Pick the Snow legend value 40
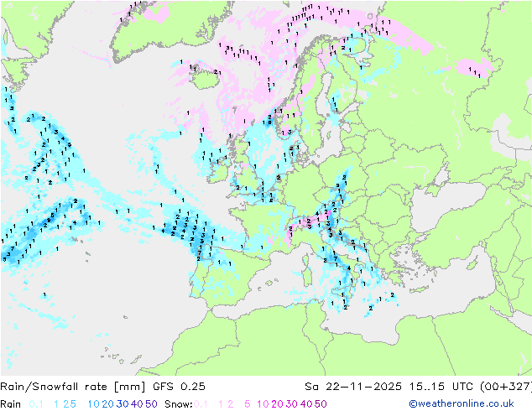532x411 pixels. pyautogui.click(x=306, y=404)
